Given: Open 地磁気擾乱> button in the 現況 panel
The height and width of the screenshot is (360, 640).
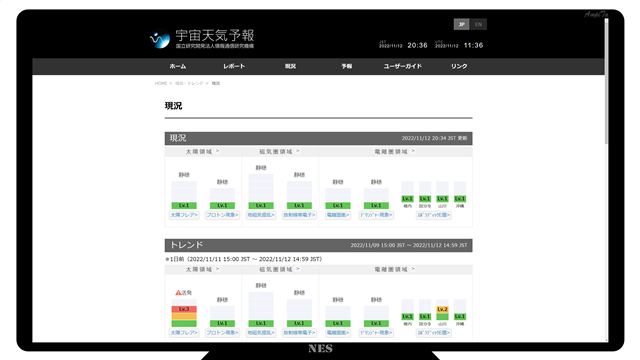Looking at the screenshot, I should point(261,215).
